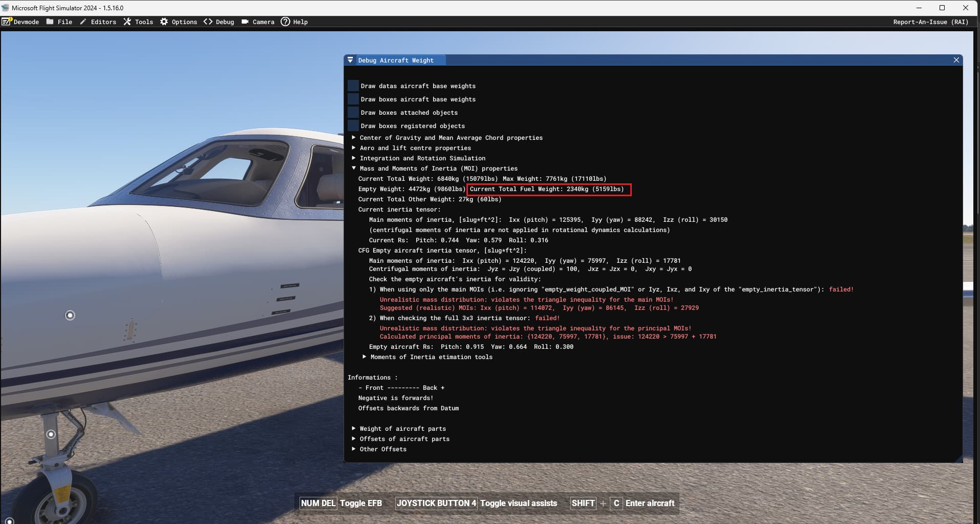Click Report-An-Issue (RAI) link
The height and width of the screenshot is (524, 980).
pos(930,22)
